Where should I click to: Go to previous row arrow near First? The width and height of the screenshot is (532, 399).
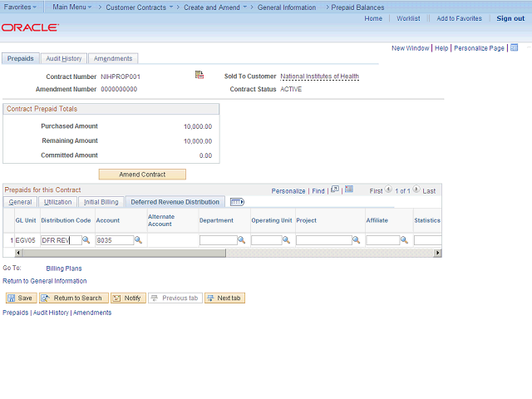(388, 190)
